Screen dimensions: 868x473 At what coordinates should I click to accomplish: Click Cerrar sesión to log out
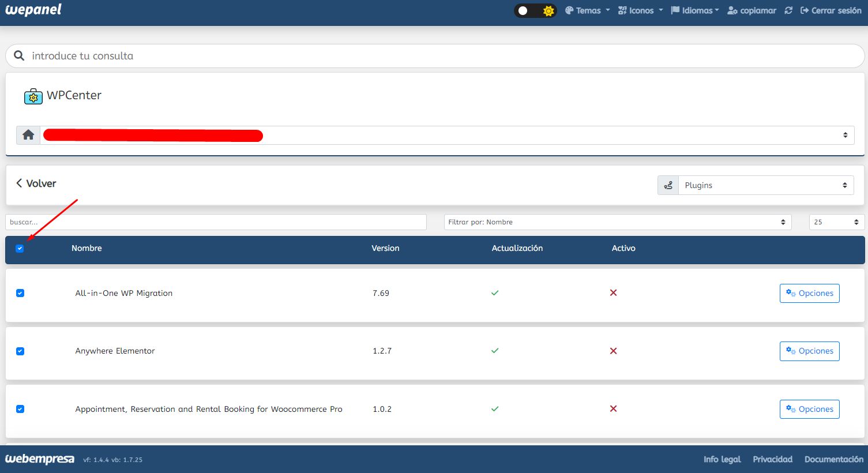pyautogui.click(x=831, y=10)
